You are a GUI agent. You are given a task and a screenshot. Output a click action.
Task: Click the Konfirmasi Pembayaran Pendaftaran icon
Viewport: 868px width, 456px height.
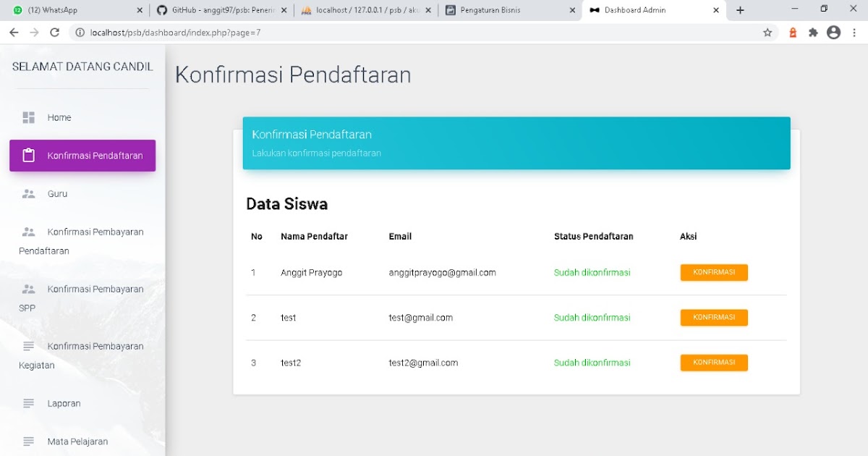(x=29, y=231)
